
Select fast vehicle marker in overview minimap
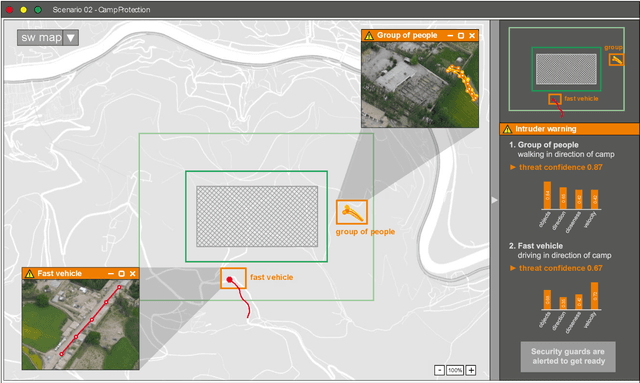[x=555, y=99]
